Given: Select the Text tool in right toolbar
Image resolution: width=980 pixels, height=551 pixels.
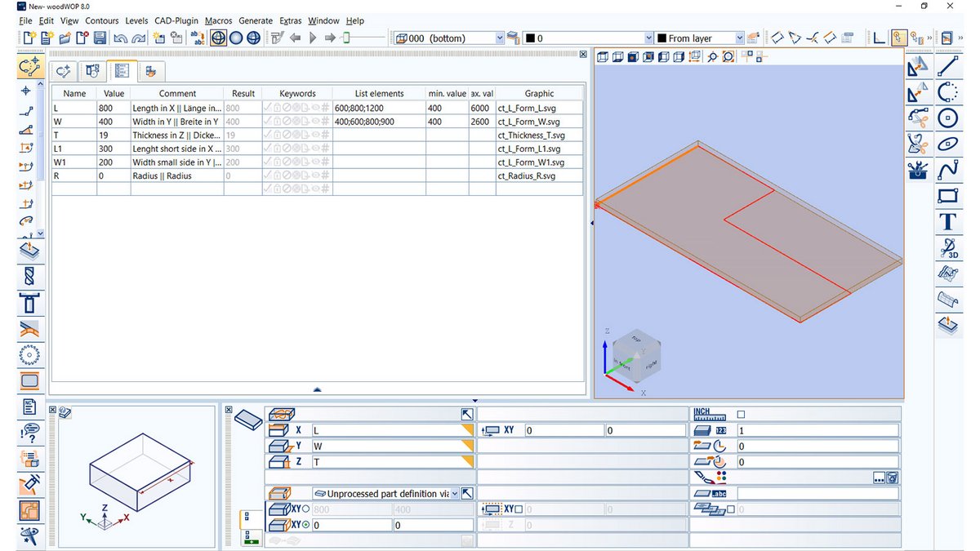Looking at the screenshot, I should tap(947, 221).
